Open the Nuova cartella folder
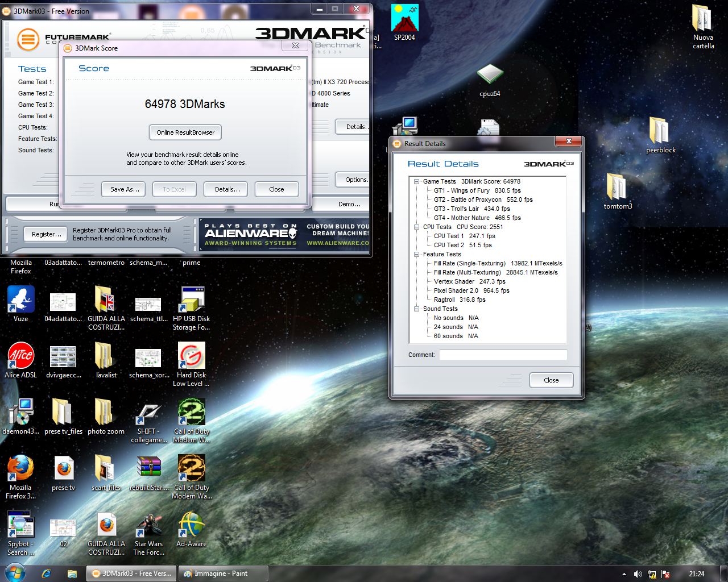728x582 pixels. pyautogui.click(x=703, y=26)
